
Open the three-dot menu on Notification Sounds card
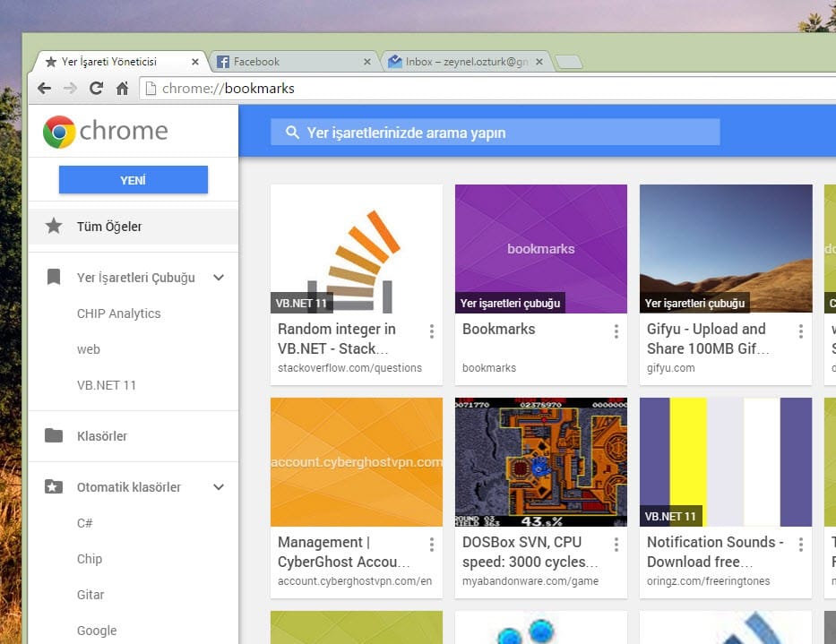click(x=800, y=545)
